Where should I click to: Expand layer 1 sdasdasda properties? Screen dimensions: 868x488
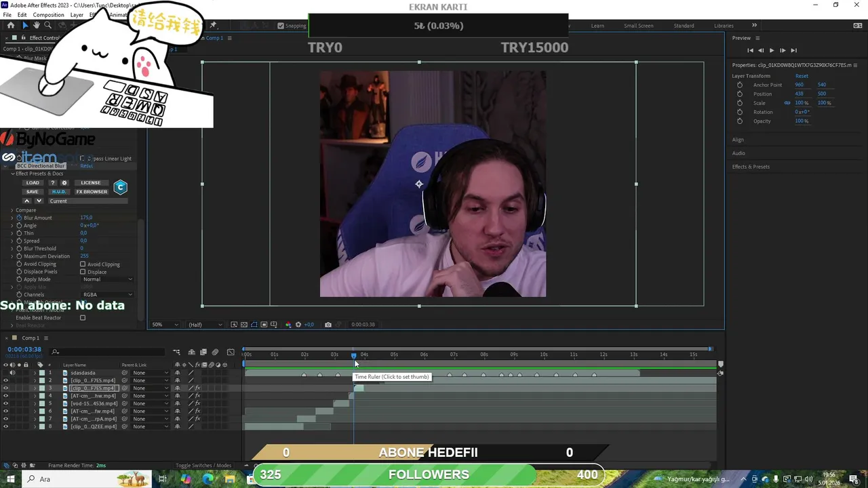coord(35,373)
